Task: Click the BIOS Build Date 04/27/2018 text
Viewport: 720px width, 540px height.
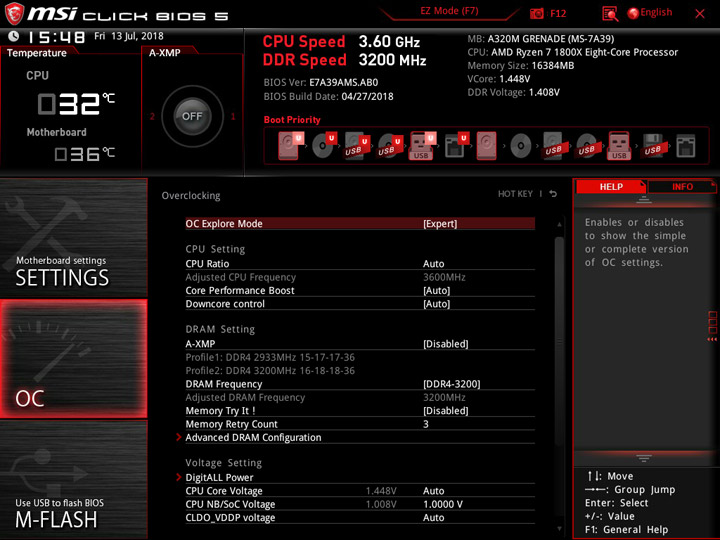Action: click(328, 96)
